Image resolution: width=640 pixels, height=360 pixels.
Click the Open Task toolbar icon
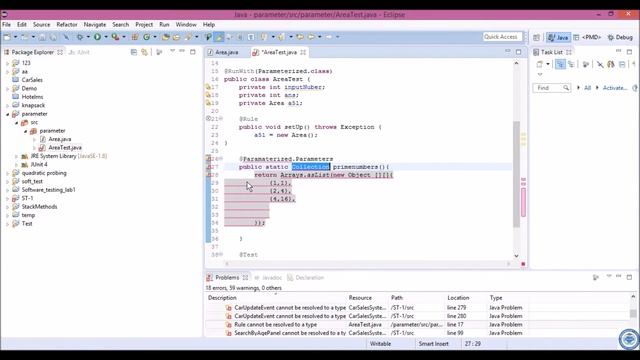click(x=176, y=37)
